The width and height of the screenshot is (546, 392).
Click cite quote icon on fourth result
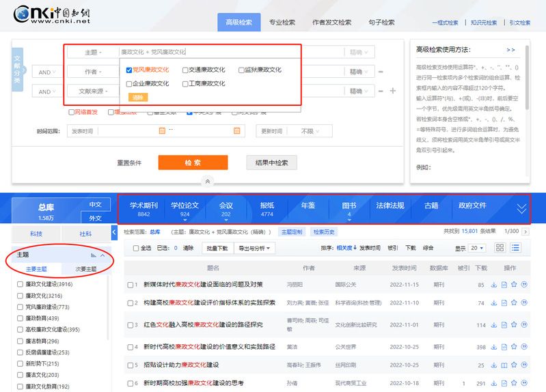click(523, 346)
